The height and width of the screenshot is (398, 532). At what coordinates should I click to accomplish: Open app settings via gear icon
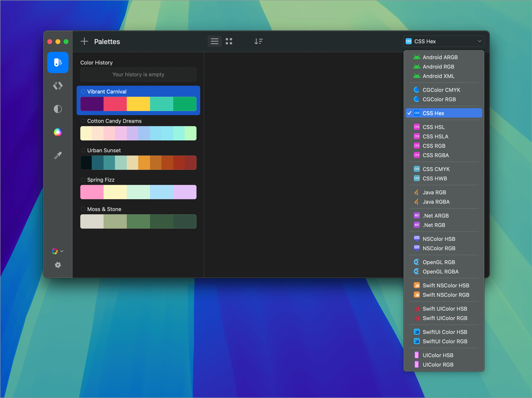[x=58, y=265]
